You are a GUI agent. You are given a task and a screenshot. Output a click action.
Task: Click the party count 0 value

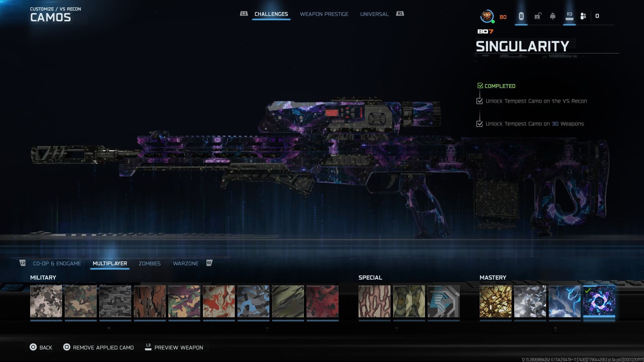coord(597,16)
